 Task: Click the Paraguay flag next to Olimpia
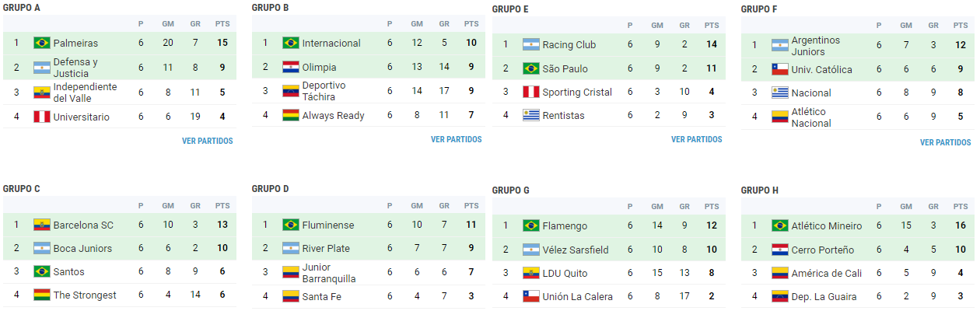click(x=291, y=67)
